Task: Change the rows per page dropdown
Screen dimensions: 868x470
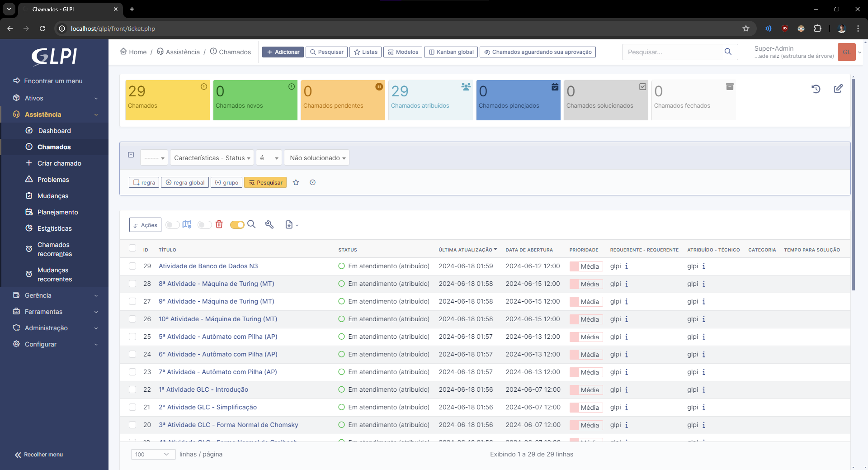Action: 153,454
